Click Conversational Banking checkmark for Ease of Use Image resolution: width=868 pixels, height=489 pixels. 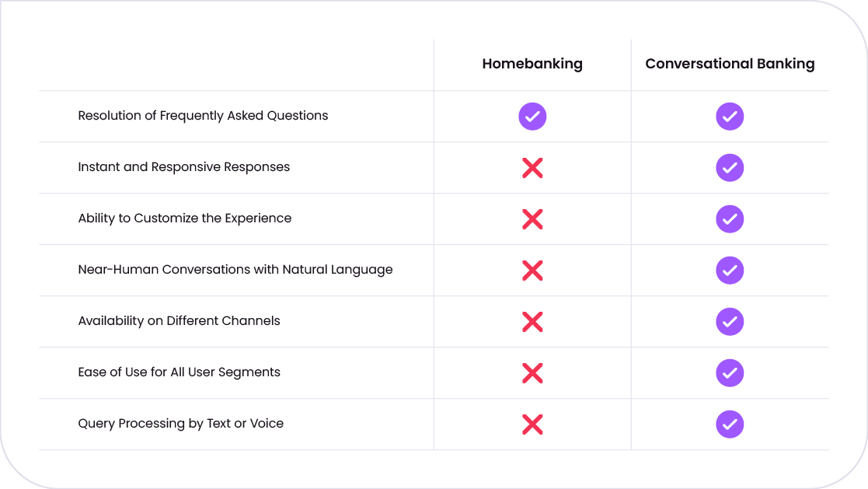click(730, 373)
